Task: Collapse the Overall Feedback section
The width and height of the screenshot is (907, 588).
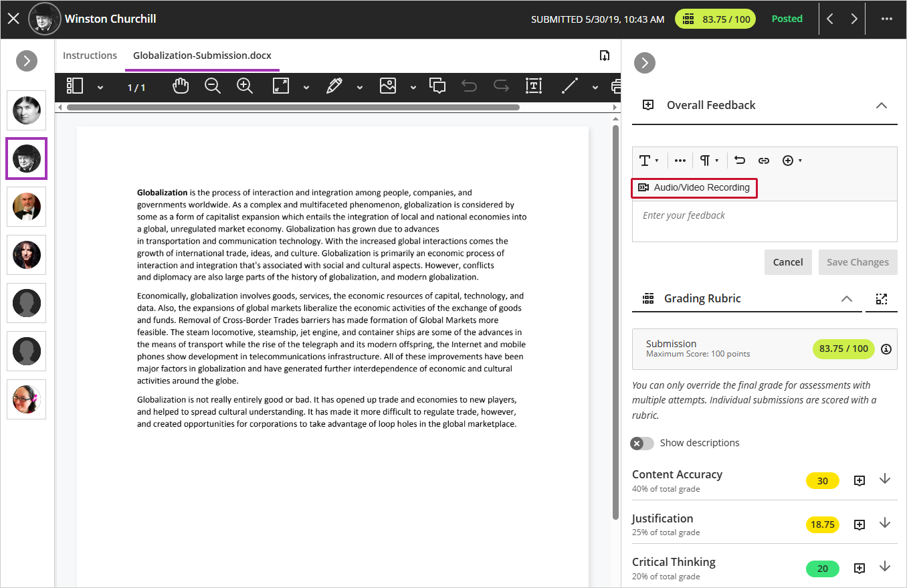Action: coord(881,105)
